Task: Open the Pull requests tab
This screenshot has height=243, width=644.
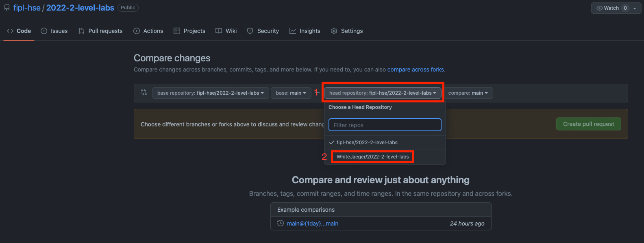Action: tap(100, 31)
